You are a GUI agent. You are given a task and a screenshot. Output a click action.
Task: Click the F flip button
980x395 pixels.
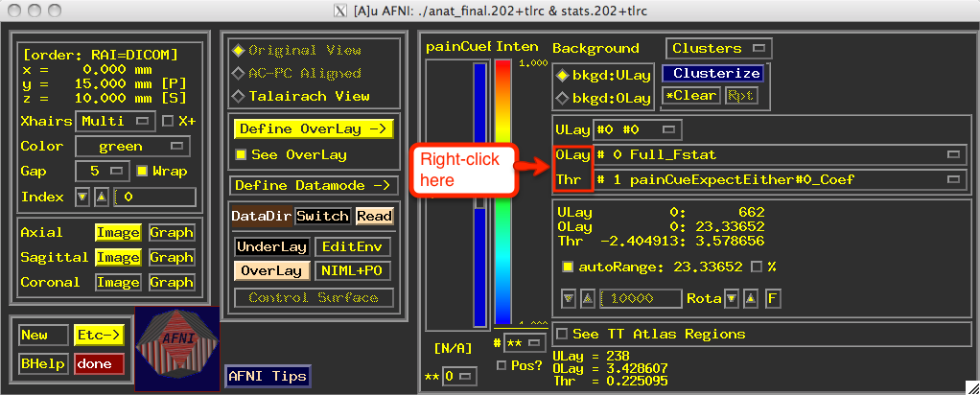pyautogui.click(x=773, y=298)
